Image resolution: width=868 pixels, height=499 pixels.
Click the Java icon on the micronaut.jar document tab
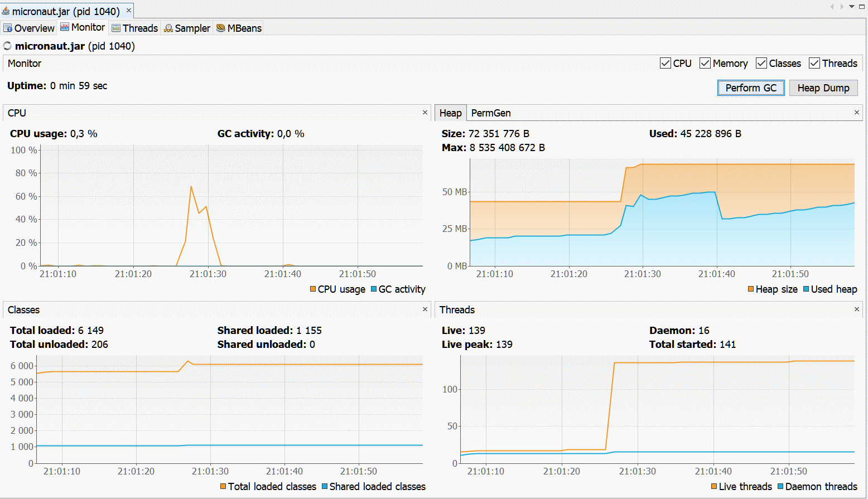pyautogui.click(x=6, y=11)
